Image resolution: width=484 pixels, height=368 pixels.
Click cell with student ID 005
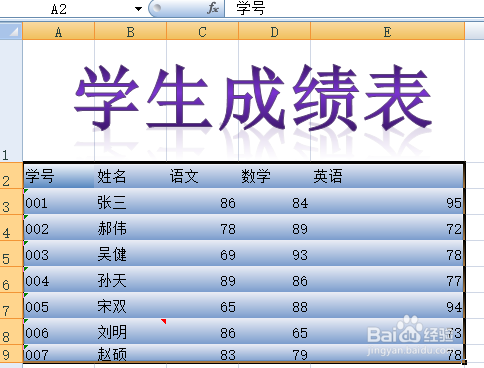coord(59,306)
